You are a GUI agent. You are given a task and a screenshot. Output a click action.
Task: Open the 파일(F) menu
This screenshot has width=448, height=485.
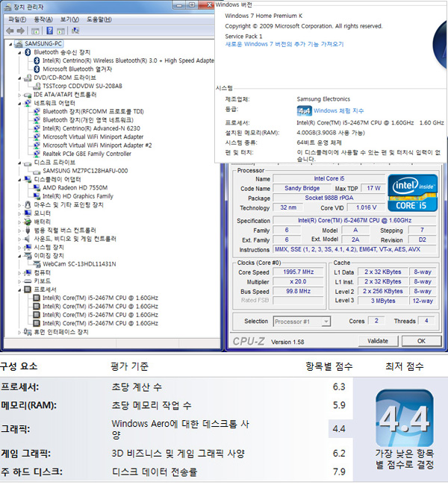[x=17, y=19]
